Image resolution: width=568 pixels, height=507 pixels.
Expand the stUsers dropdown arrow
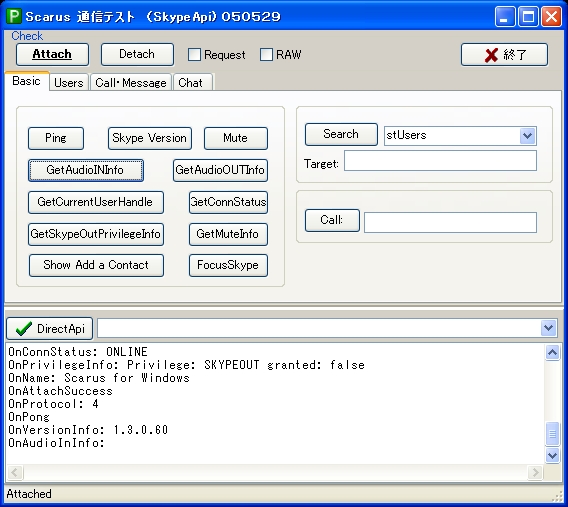pyautogui.click(x=527, y=136)
